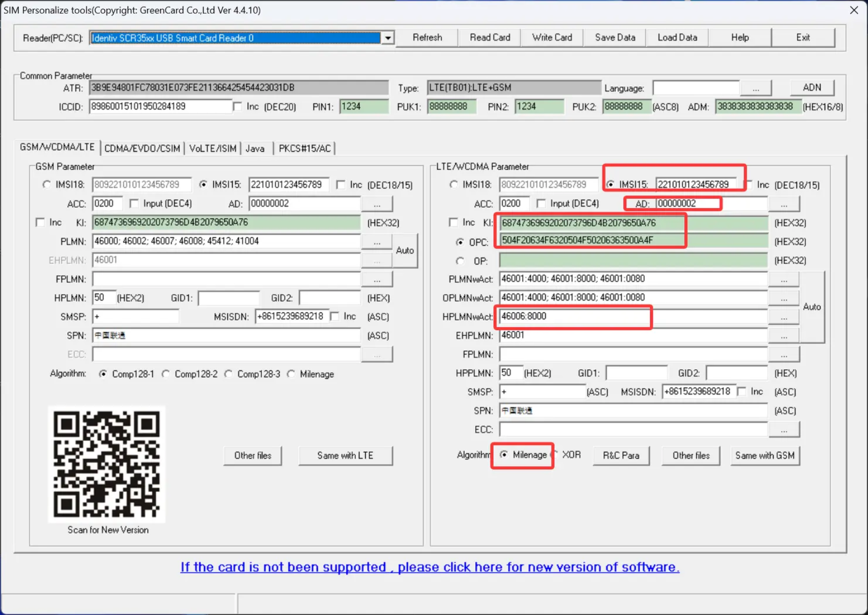Viewport: 868px width, 615px height.
Task: Toggle the GSM KI Inc checkbox
Action: (x=40, y=223)
